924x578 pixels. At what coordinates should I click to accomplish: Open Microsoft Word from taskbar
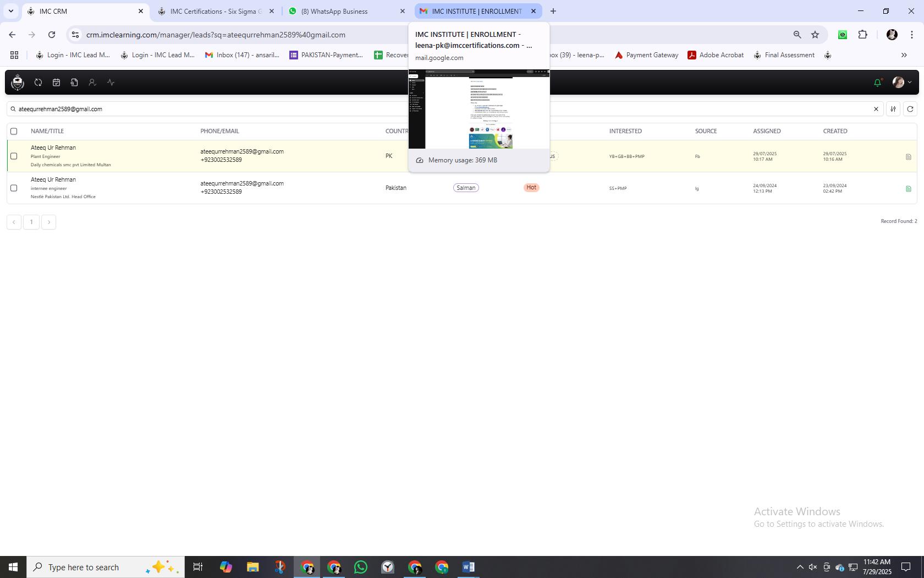tap(468, 567)
